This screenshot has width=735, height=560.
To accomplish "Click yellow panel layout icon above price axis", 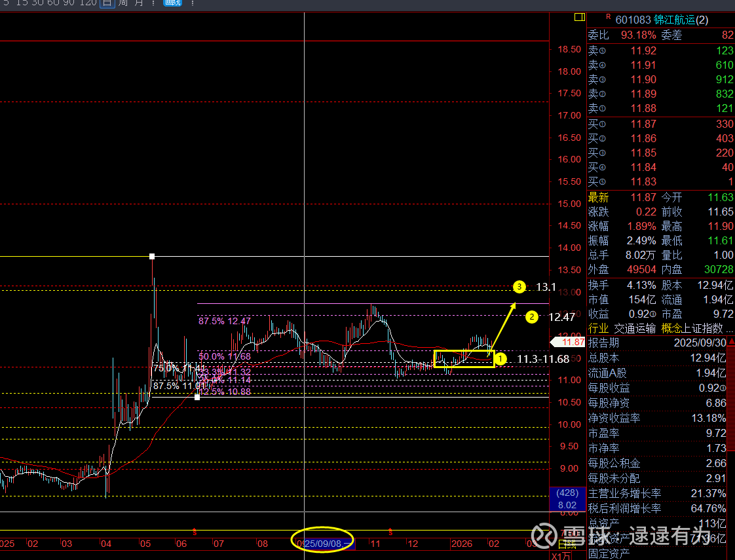I will point(579,17).
